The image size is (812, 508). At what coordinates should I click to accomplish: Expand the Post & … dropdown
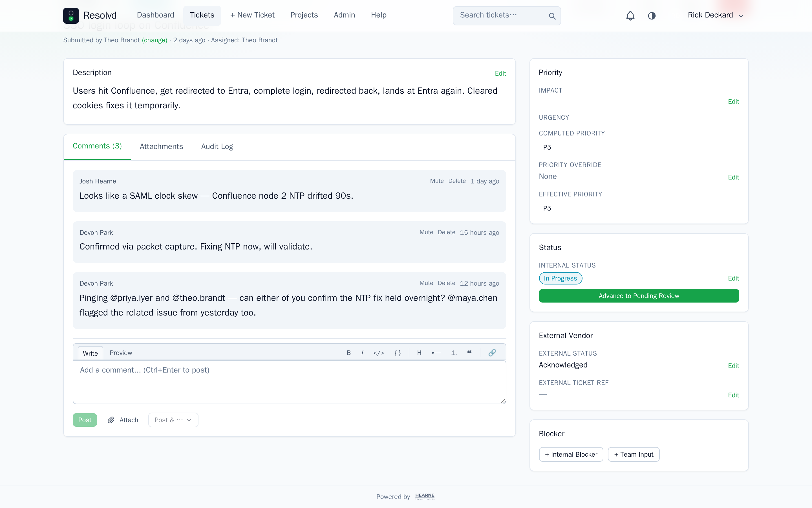point(173,420)
